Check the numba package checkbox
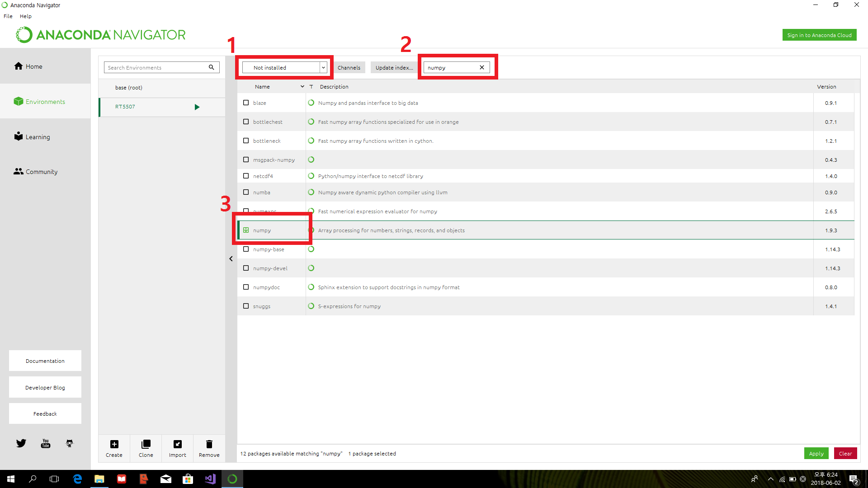 tap(246, 192)
